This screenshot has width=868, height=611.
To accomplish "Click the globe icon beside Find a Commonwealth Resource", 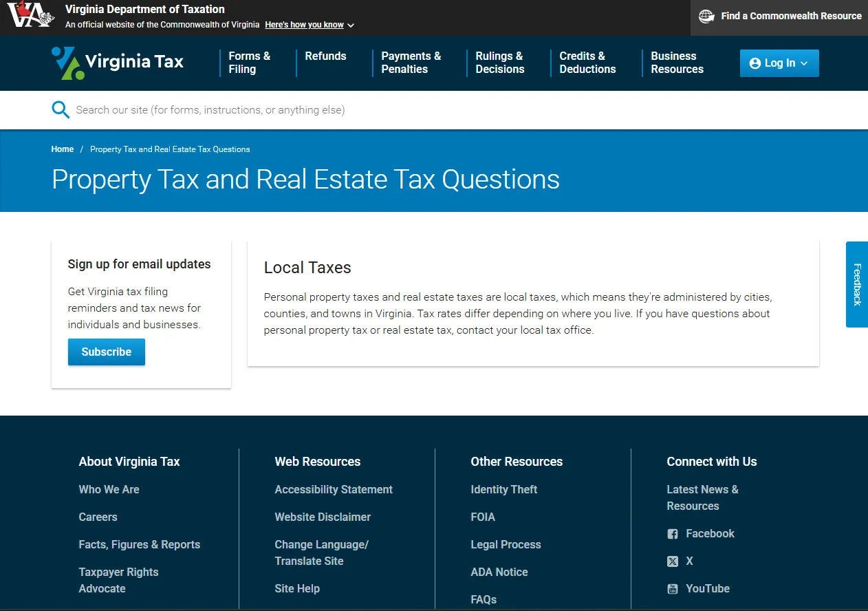I will click(706, 16).
